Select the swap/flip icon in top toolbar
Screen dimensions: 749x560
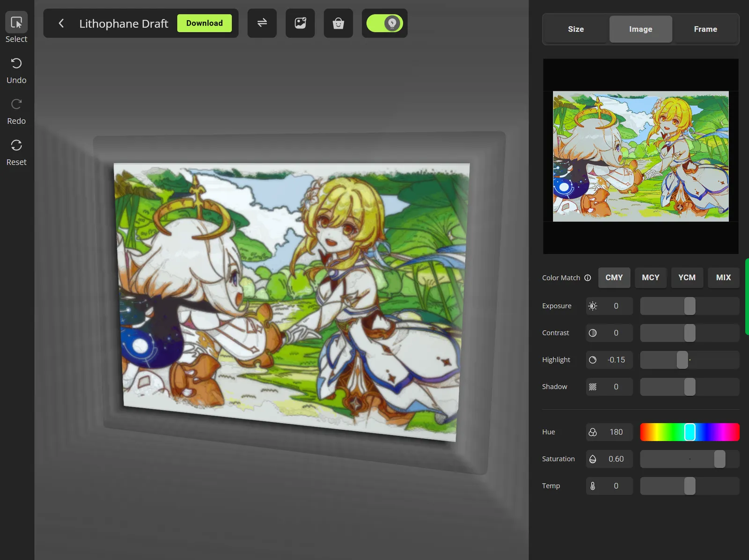coord(262,23)
